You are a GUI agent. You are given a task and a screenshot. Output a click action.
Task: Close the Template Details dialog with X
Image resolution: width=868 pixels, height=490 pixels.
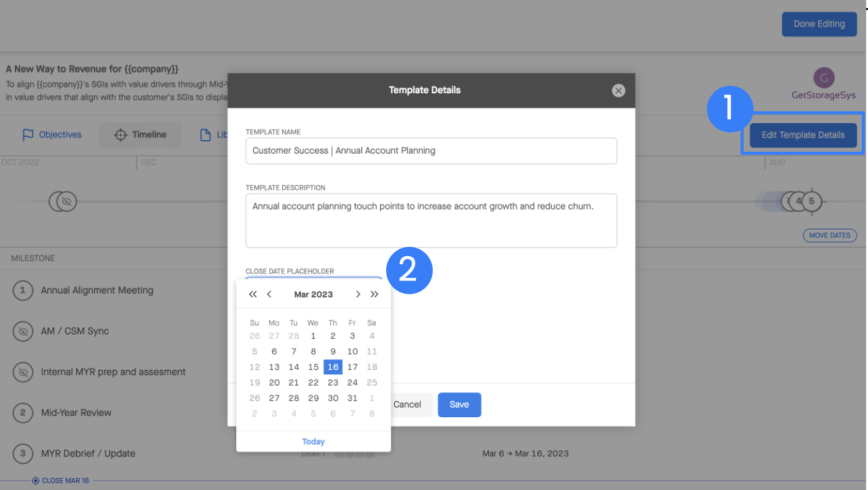coord(618,91)
